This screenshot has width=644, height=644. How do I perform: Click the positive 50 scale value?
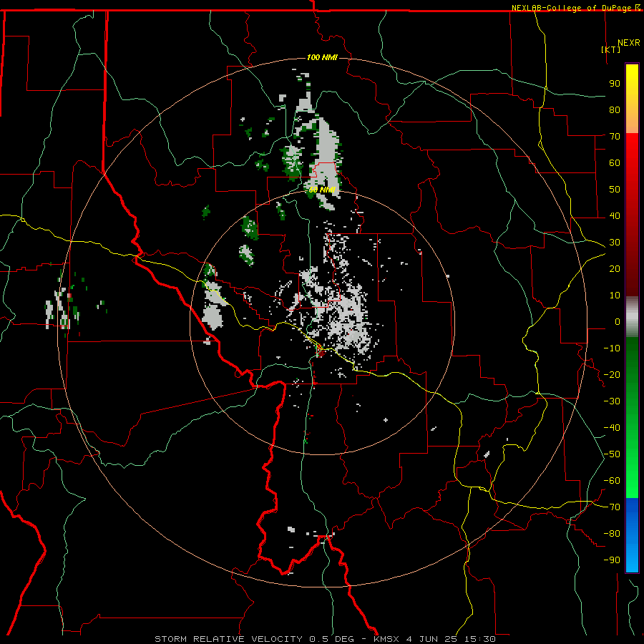(615, 190)
